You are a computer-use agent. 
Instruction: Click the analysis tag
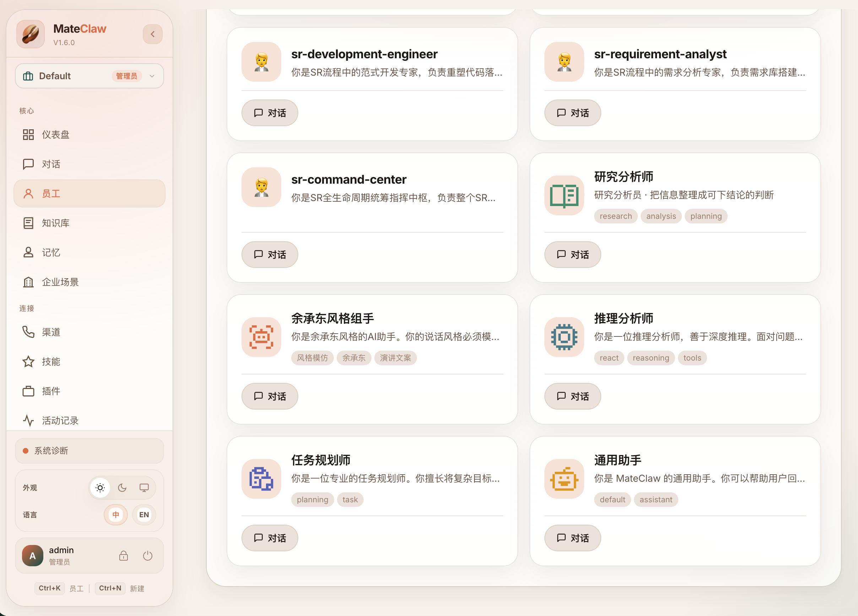[661, 216]
